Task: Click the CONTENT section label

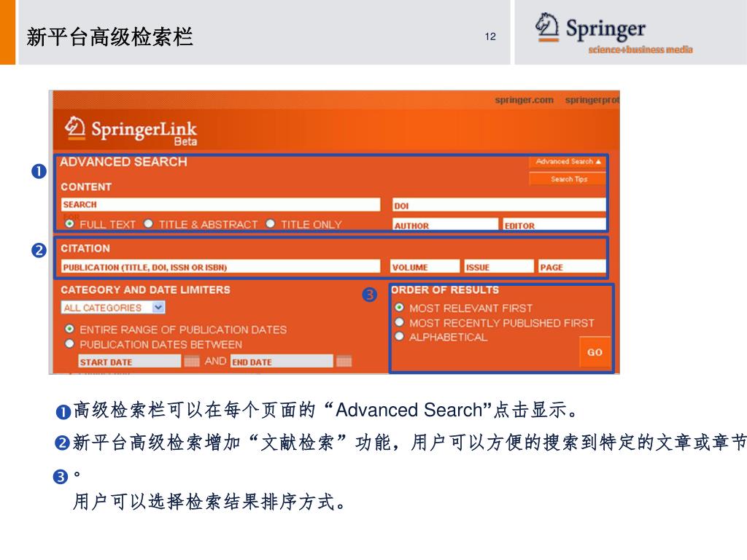Action: (x=86, y=187)
